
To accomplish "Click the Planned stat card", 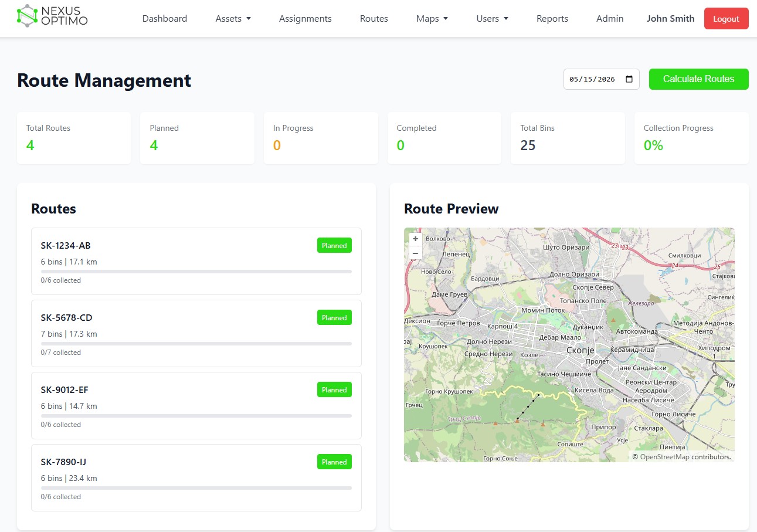I will tap(197, 138).
